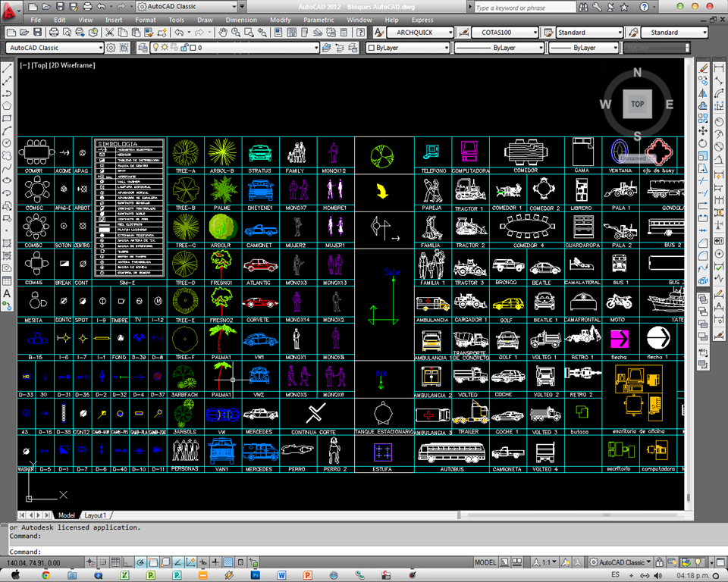Click the [2D Wireframe] visual style label
The height and width of the screenshot is (582, 728).
(72, 65)
